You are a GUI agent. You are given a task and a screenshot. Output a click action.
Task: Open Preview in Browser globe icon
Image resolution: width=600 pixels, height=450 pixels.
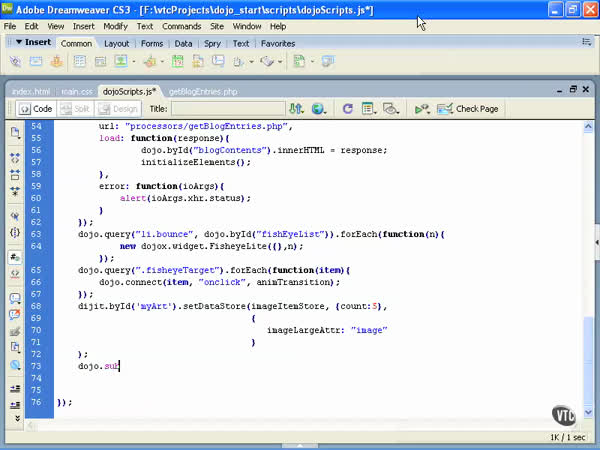tap(318, 108)
